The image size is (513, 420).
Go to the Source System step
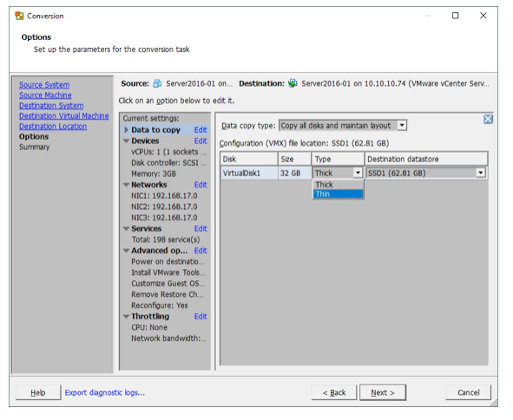(x=44, y=85)
